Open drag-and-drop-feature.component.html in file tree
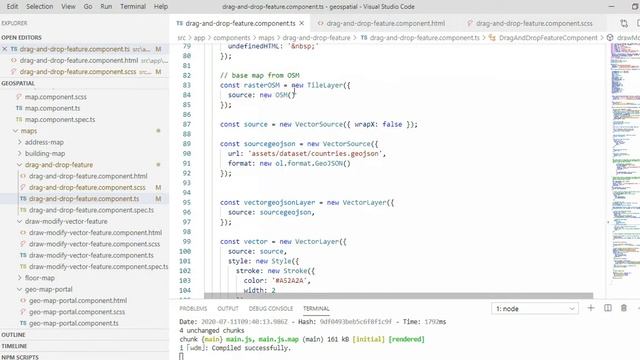 pos(88,176)
